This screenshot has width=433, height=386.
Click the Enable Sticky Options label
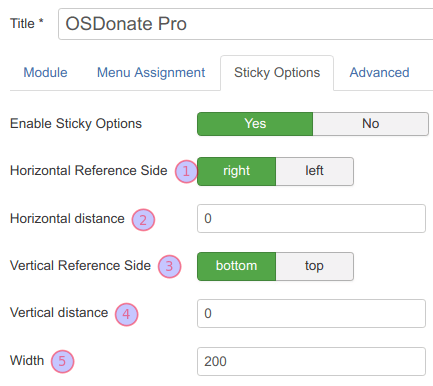(x=76, y=124)
